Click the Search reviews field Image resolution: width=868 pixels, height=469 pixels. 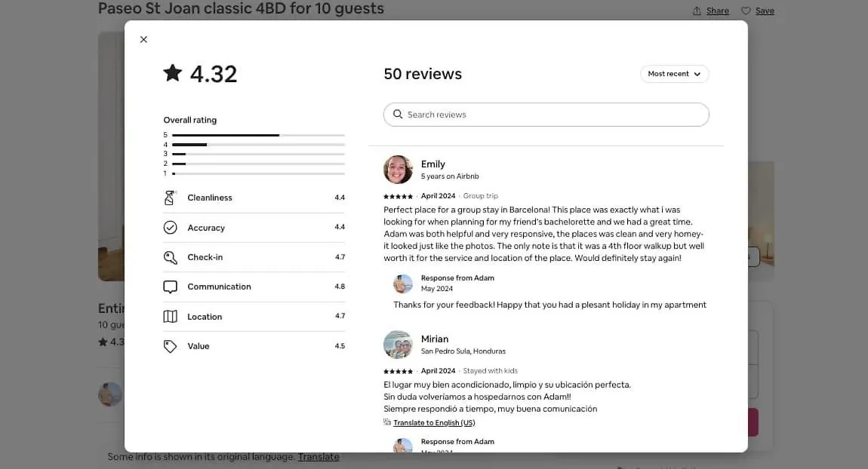(x=546, y=115)
